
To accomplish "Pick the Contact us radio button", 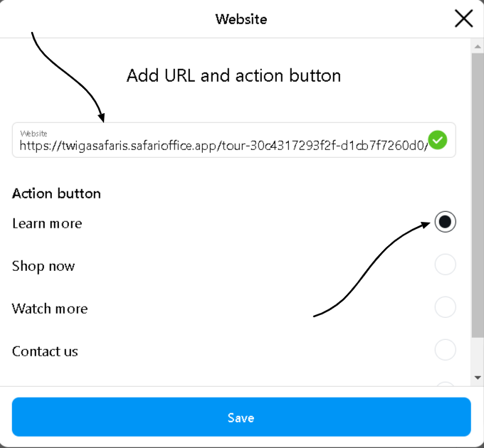I will tap(445, 351).
